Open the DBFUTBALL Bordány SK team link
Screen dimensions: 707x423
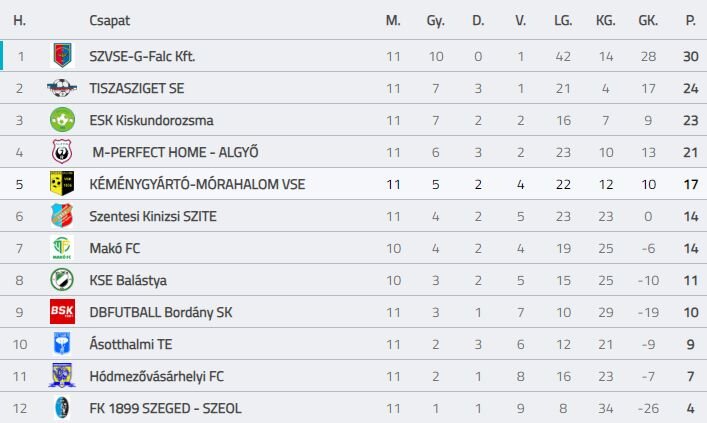point(161,312)
